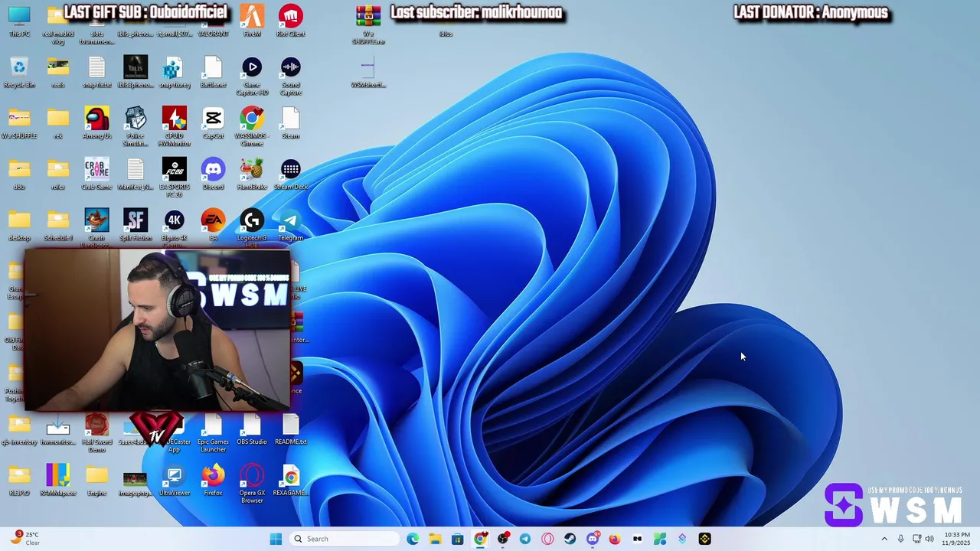Show hidden system tray icons
This screenshot has height=551, width=980.
tap(884, 539)
